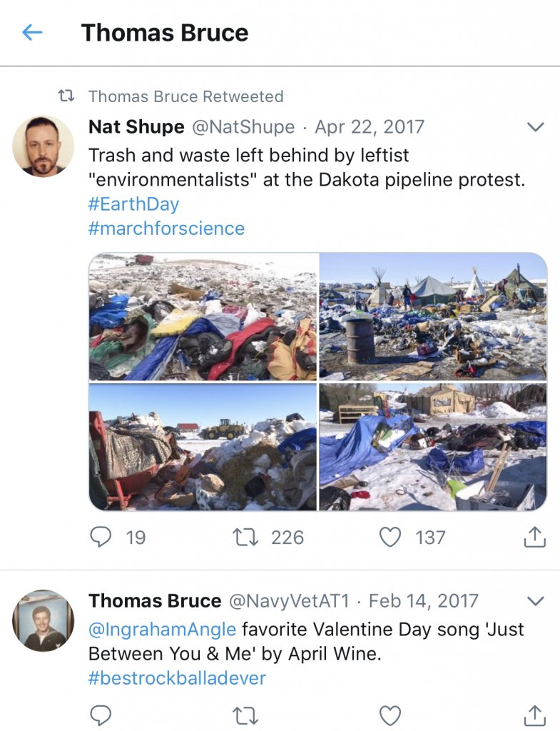The width and height of the screenshot is (560, 731).
Task: Share Nat Shupe's tweet
Action: pyautogui.click(x=534, y=537)
